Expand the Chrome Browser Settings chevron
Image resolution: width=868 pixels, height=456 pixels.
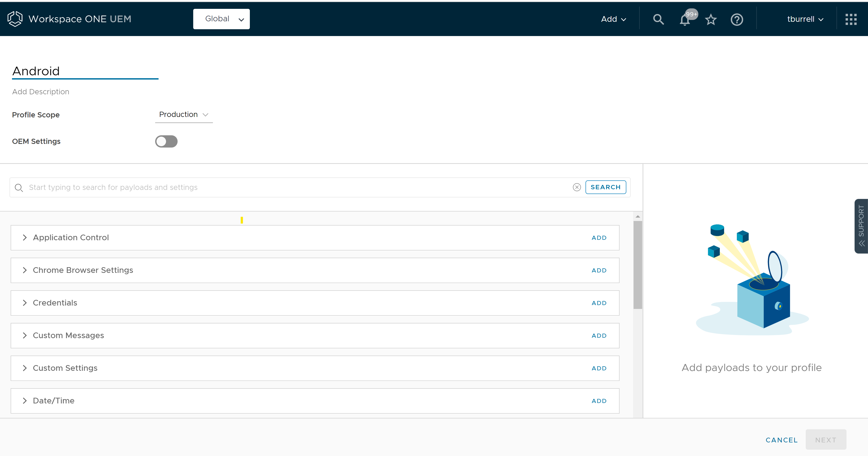coord(25,270)
